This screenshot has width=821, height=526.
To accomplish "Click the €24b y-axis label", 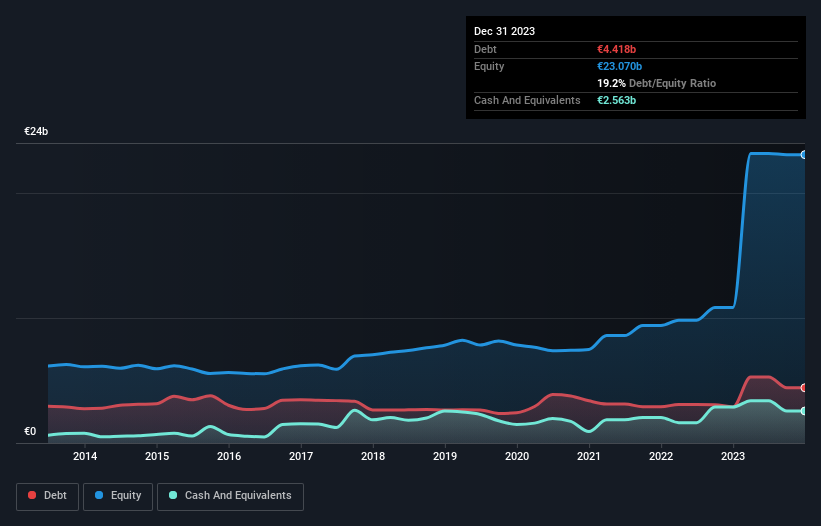I will pyautogui.click(x=36, y=131).
